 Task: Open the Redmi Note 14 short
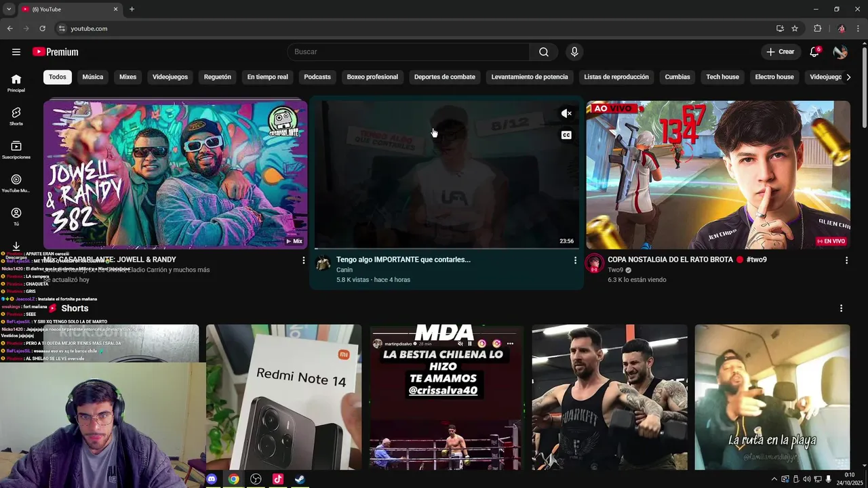[x=283, y=397]
